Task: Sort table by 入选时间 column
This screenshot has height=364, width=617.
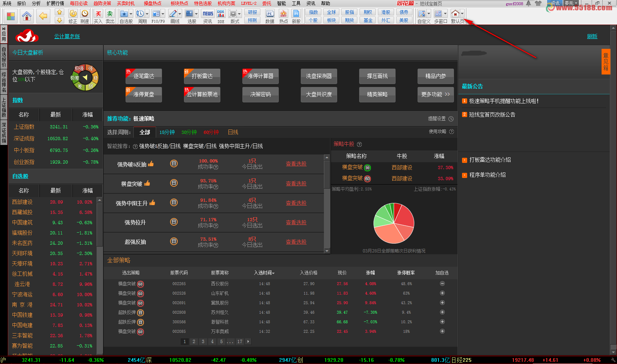Action: coord(264,273)
